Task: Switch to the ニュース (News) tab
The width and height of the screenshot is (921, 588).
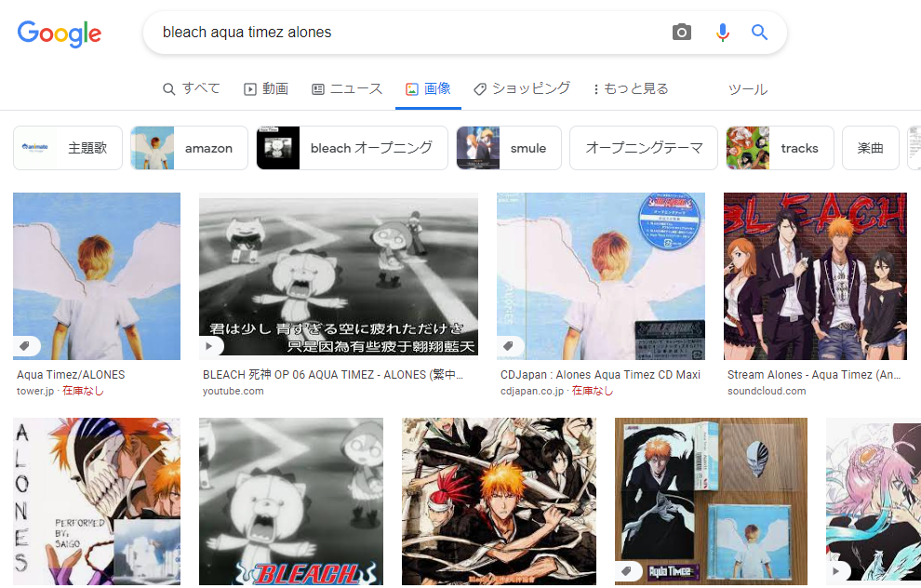Action: pos(347,89)
